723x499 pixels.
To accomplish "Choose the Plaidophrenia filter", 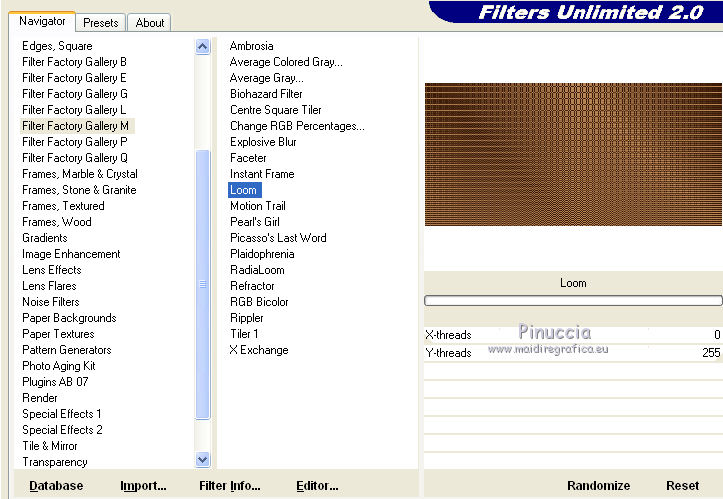I will pos(262,254).
